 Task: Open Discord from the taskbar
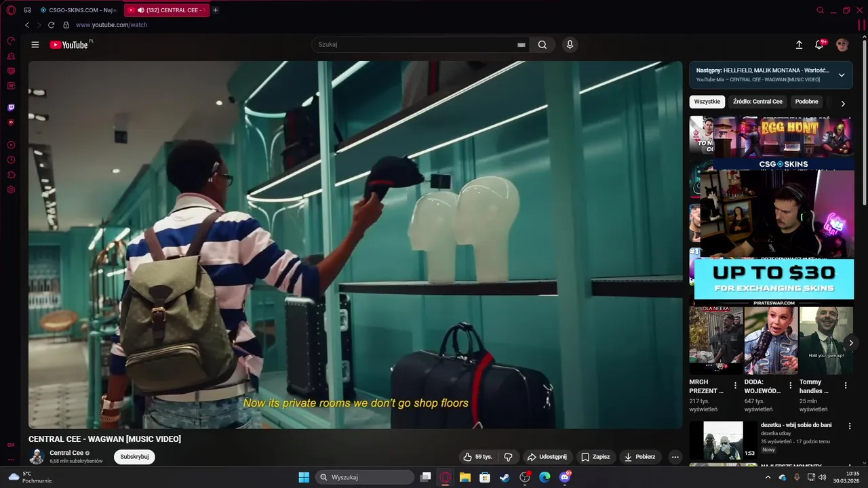564,477
